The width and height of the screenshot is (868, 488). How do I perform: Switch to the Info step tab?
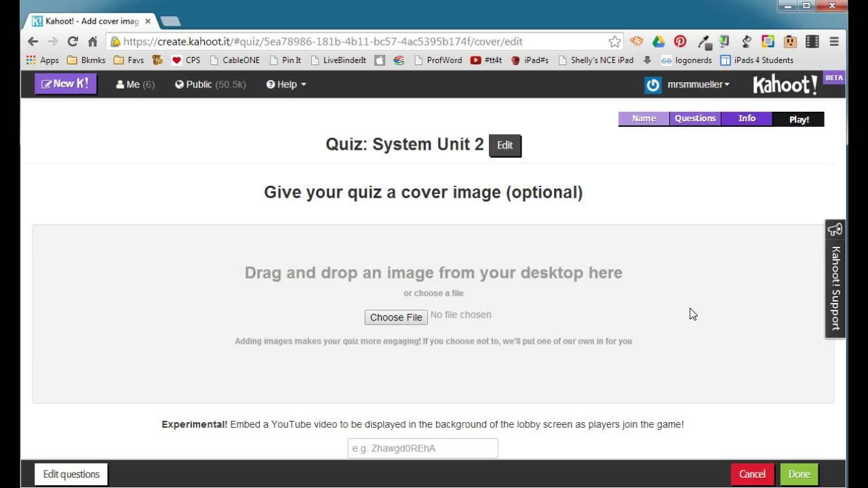pyautogui.click(x=747, y=119)
